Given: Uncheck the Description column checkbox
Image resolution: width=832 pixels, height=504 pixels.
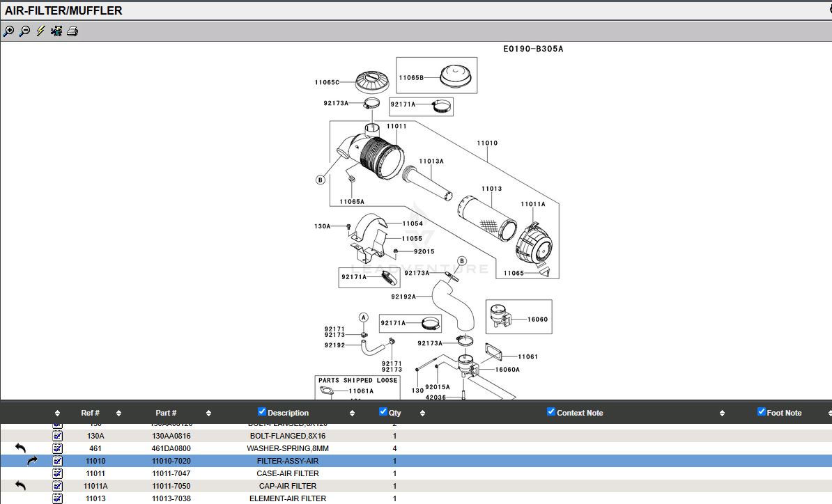Looking at the screenshot, I should tap(262, 412).
